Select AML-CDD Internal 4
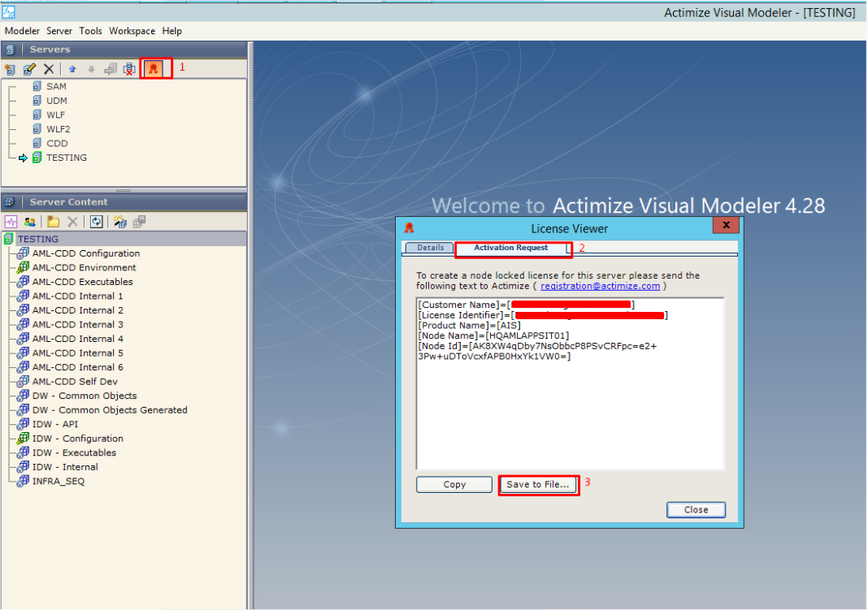The height and width of the screenshot is (610, 868). coord(77,339)
